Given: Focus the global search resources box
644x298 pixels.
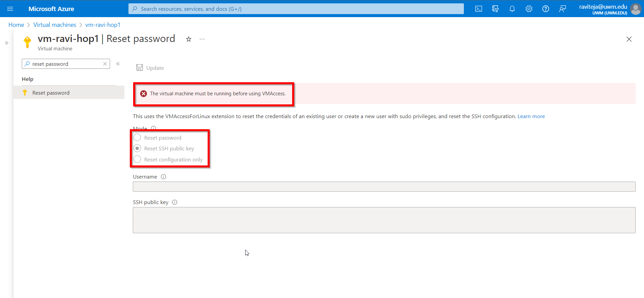Looking at the screenshot, I should [x=296, y=9].
